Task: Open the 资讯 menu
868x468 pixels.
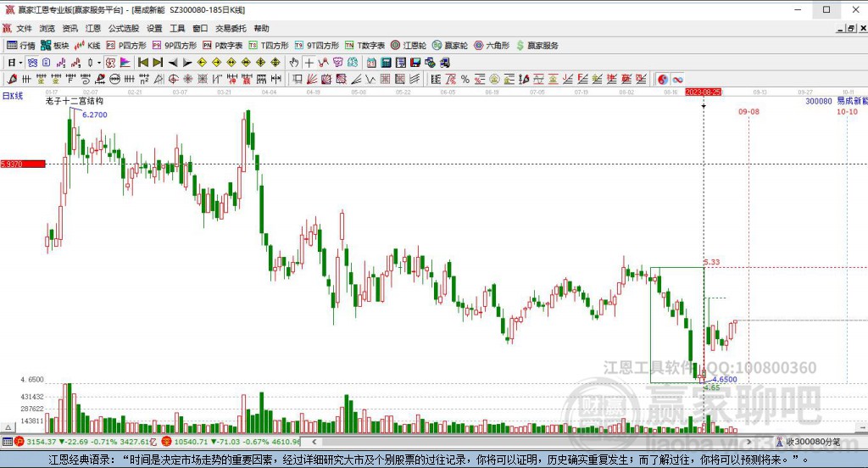Action: (70, 28)
